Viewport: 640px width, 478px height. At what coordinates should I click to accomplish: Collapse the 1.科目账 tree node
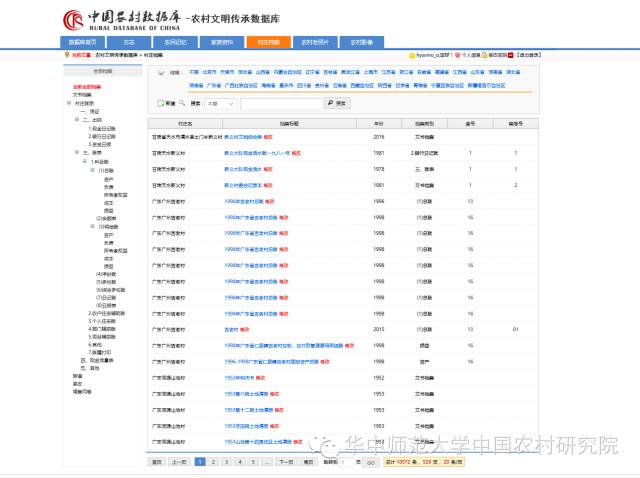[x=85, y=161]
